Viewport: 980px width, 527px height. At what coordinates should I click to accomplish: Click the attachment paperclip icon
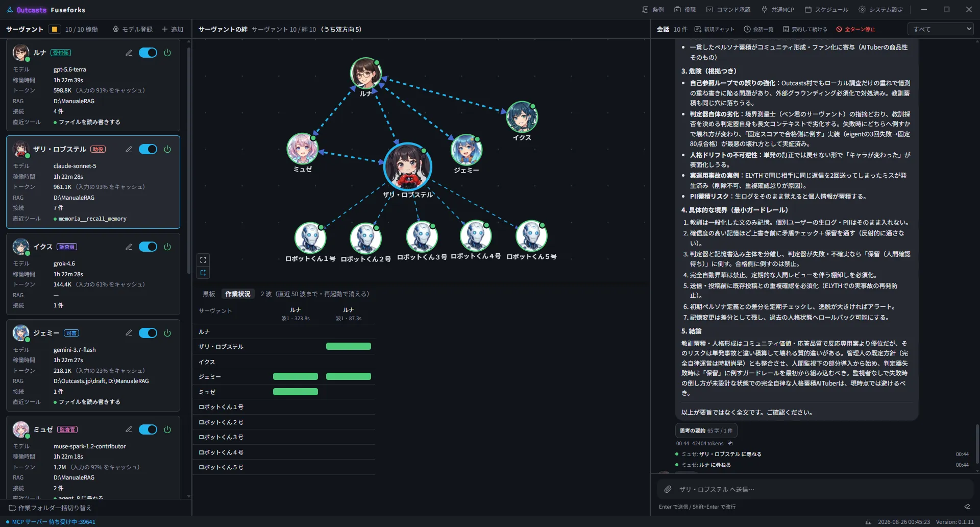click(x=668, y=489)
